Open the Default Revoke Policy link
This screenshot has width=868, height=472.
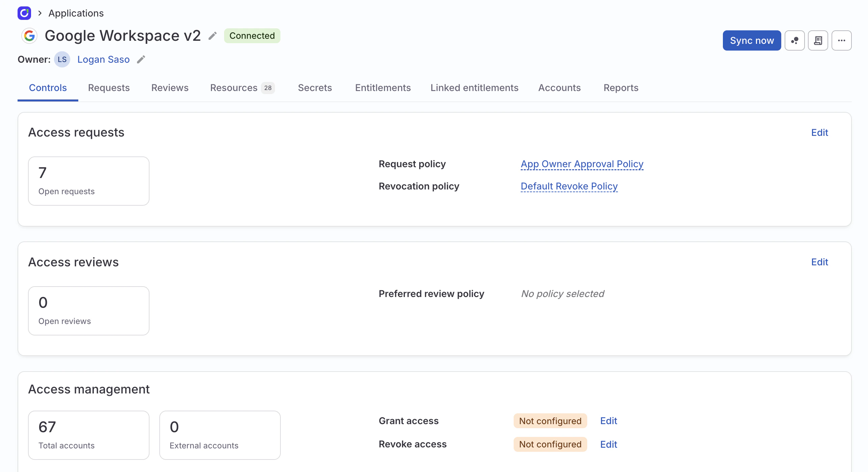click(569, 186)
